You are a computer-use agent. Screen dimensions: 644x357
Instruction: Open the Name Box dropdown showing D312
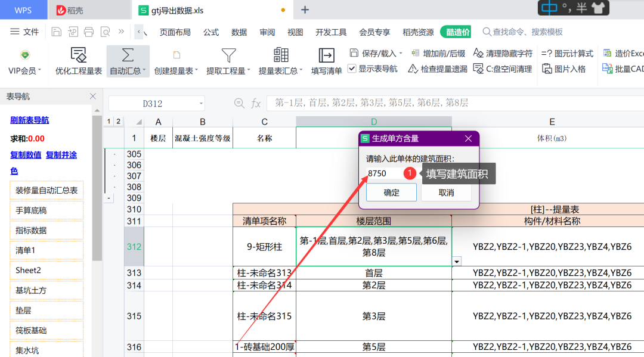coord(199,104)
